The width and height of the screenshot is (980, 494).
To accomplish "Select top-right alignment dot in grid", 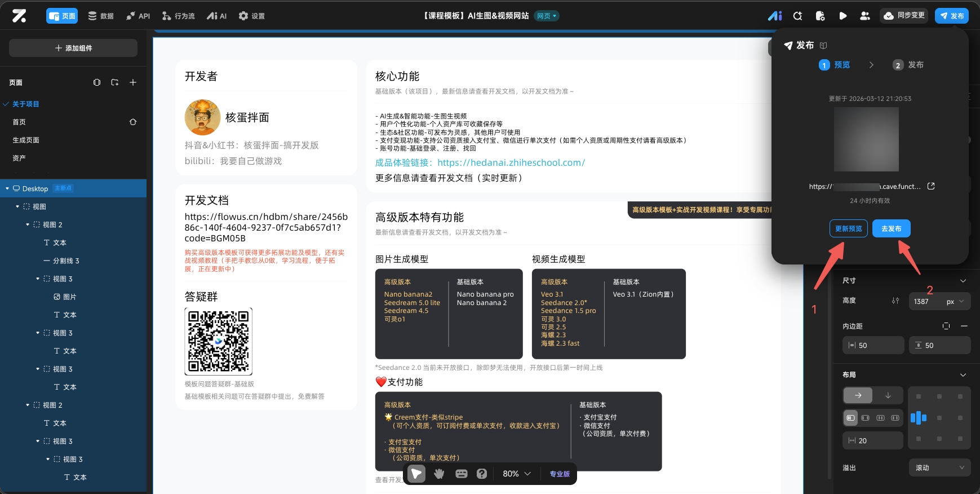I will (x=960, y=396).
